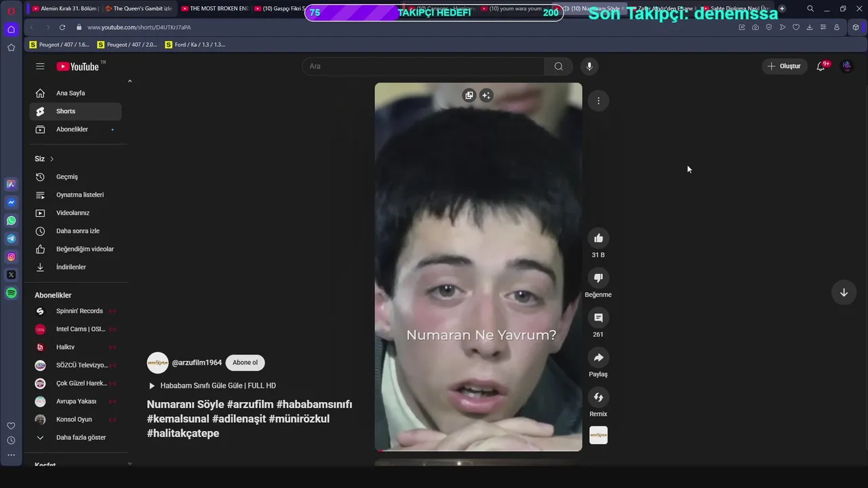Click the #halitakçatepe hashtag
The image size is (868, 488).
point(183,433)
